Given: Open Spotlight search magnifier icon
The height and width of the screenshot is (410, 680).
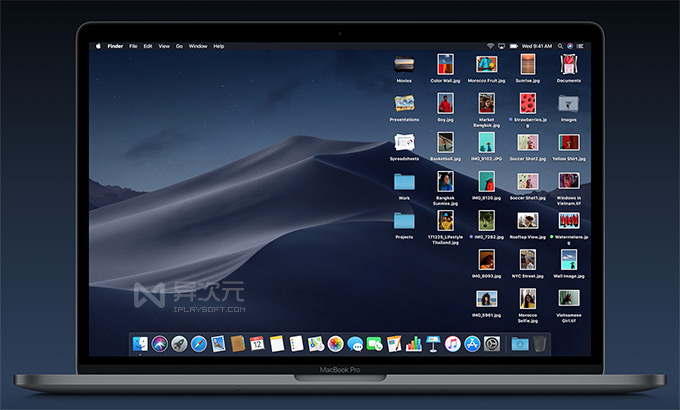Looking at the screenshot, I should [x=558, y=46].
